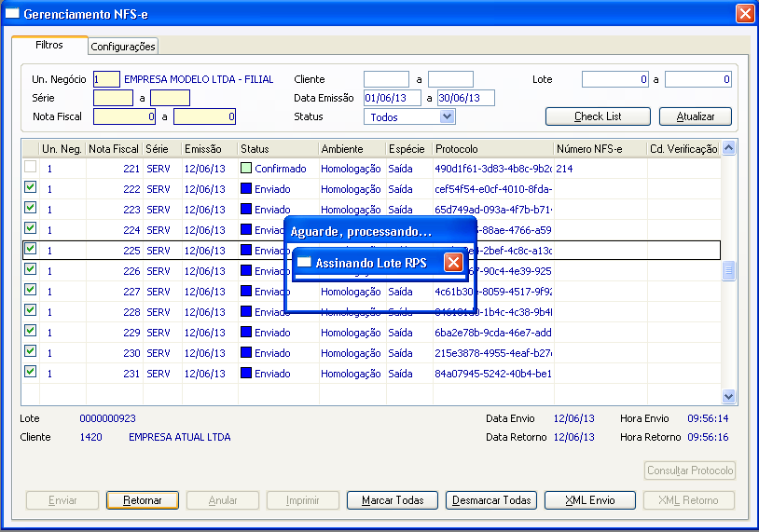759x532 pixels.
Task: Click the disabled Enviar button
Action: [x=62, y=500]
